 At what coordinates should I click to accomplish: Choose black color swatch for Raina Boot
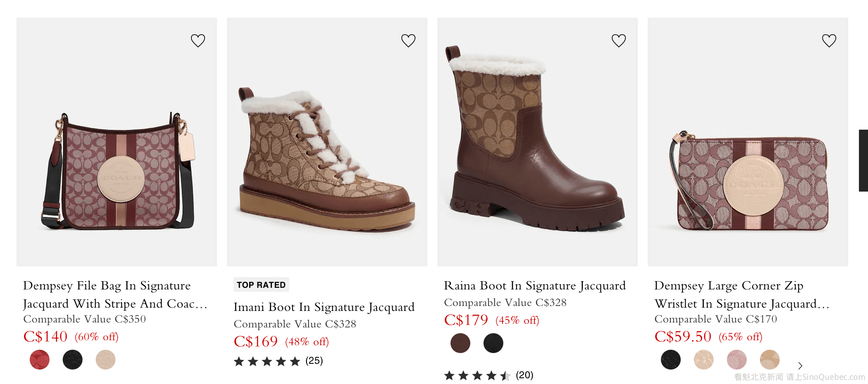[493, 343]
